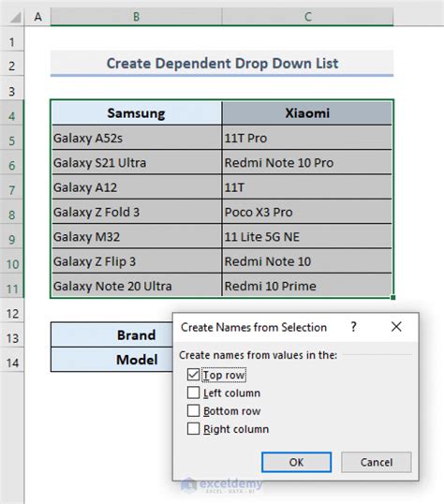This screenshot has height=504, width=444.
Task: Select row 12 header
Action: 12,314
